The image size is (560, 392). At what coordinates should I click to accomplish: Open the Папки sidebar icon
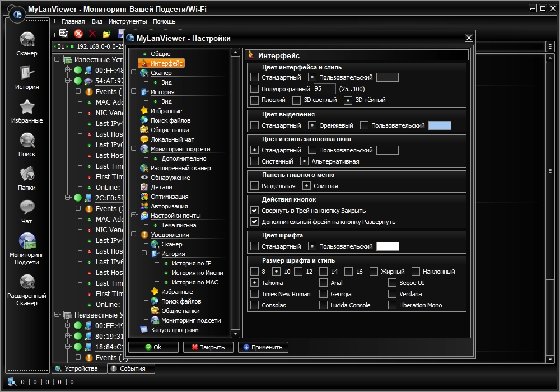[x=26, y=175]
